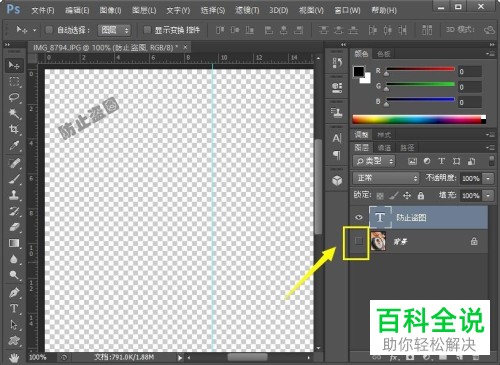The width and height of the screenshot is (500, 365).
Task: Open the 图像(I) menu
Action: coord(110,11)
